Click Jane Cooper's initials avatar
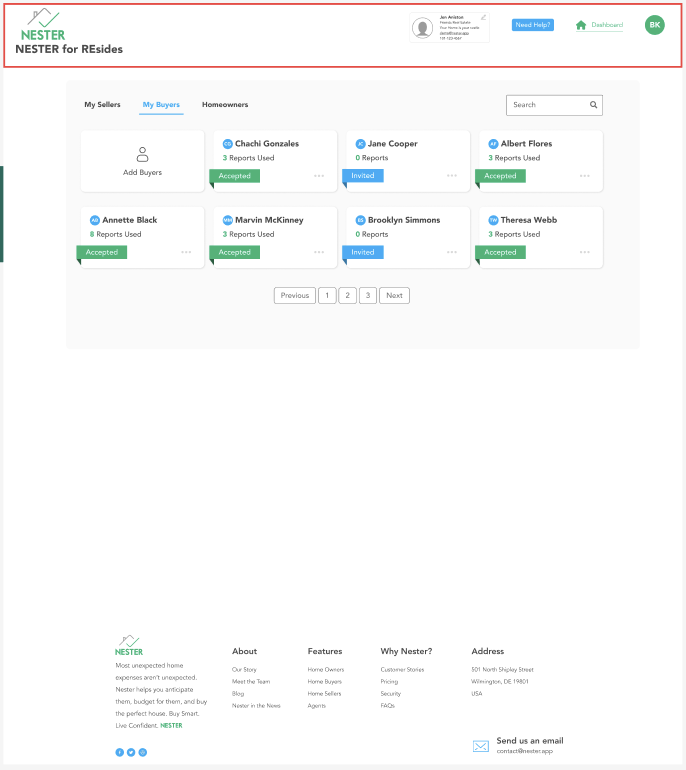Image resolution: width=686 pixels, height=770 pixels. 360,144
